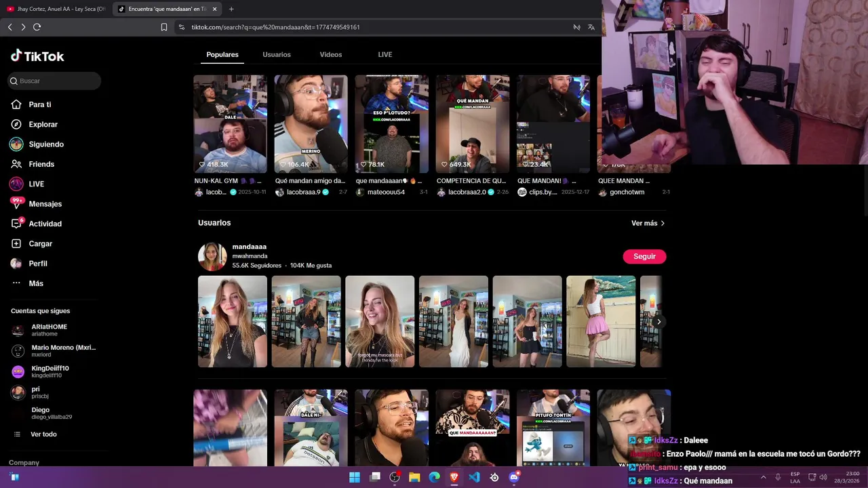
Task: Open the PITUFO TONTIN video thumbnail
Action: [553, 428]
